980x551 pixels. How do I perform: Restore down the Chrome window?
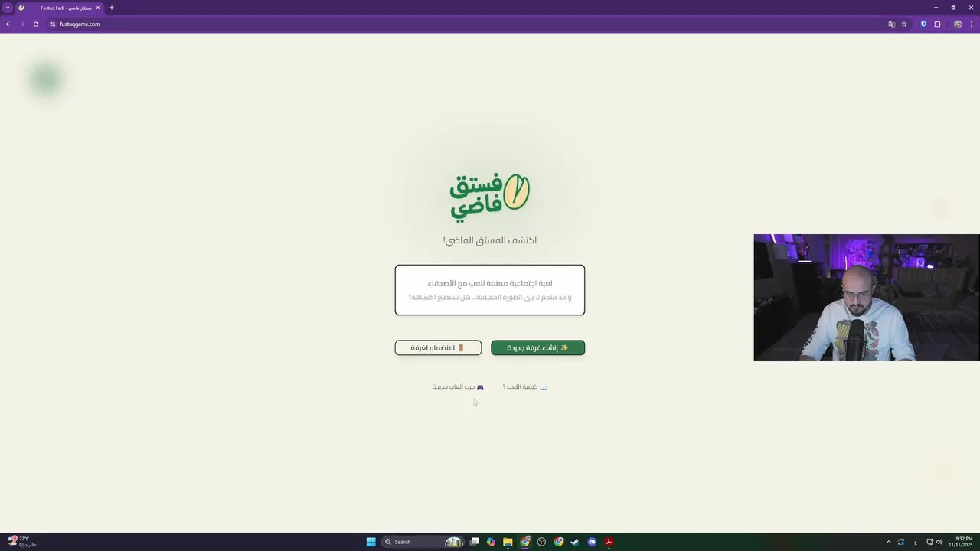[x=953, y=8]
